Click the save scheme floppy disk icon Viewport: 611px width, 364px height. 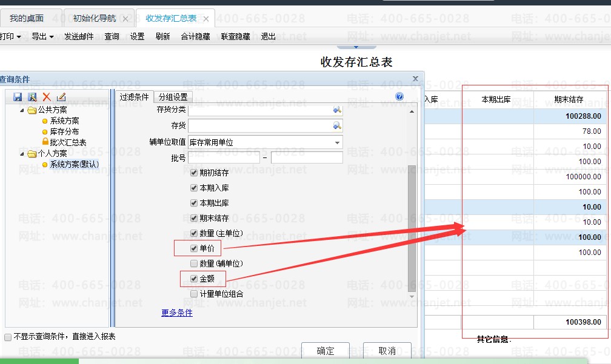[x=18, y=97]
